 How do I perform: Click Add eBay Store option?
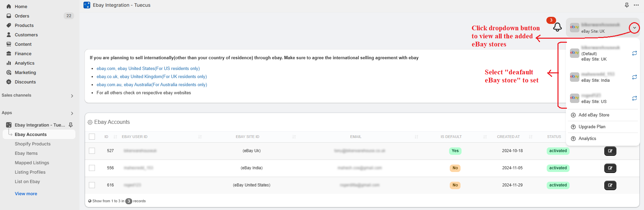pos(594,115)
